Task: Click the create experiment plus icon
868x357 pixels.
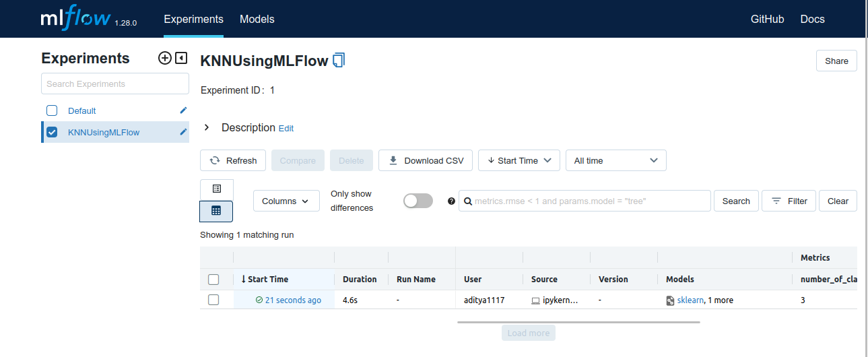Action: point(164,58)
